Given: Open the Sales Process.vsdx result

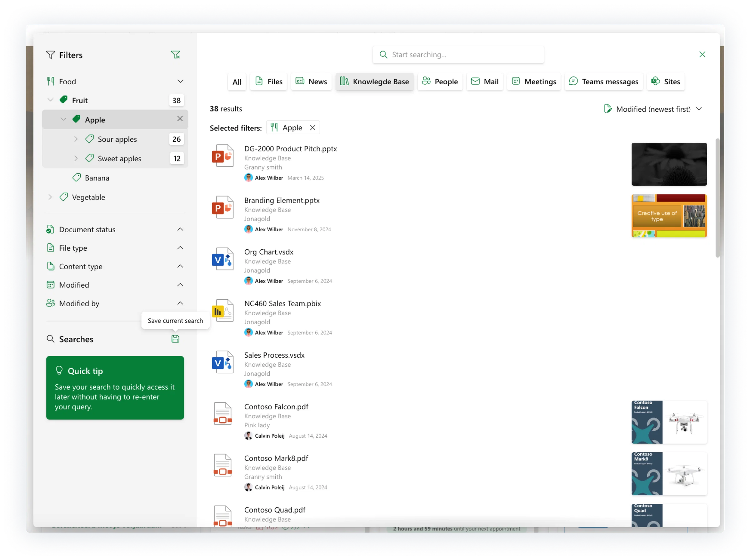Looking at the screenshot, I should (x=274, y=355).
